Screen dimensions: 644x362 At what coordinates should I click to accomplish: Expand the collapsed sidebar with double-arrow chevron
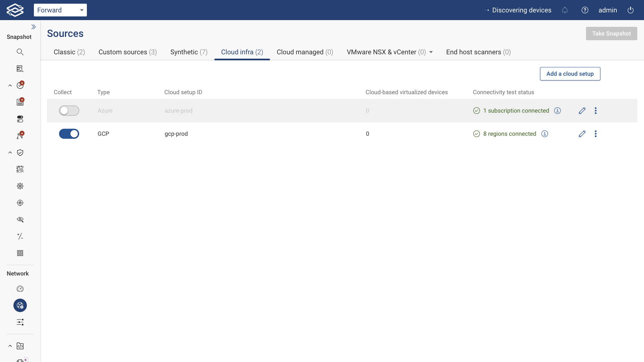34,27
